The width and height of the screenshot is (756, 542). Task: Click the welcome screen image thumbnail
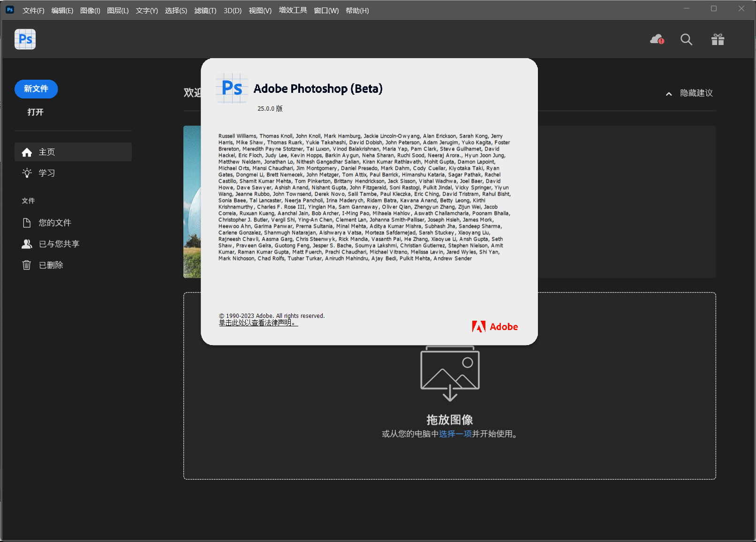point(192,202)
